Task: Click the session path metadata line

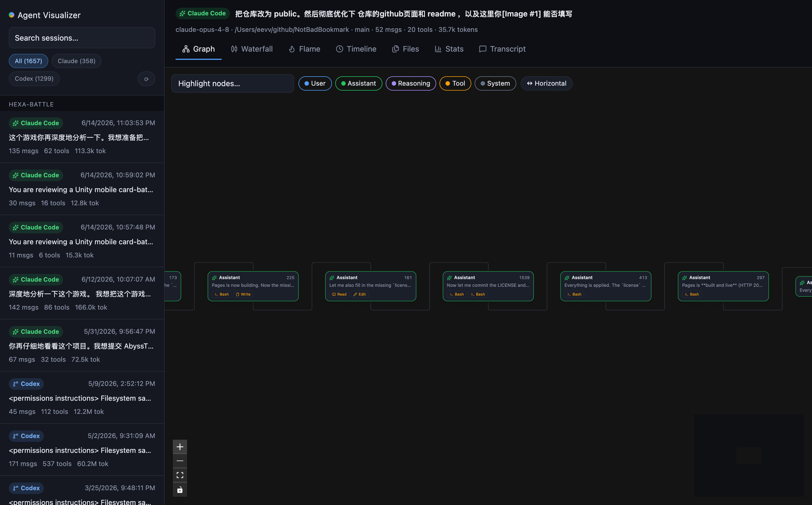Action: click(326, 29)
